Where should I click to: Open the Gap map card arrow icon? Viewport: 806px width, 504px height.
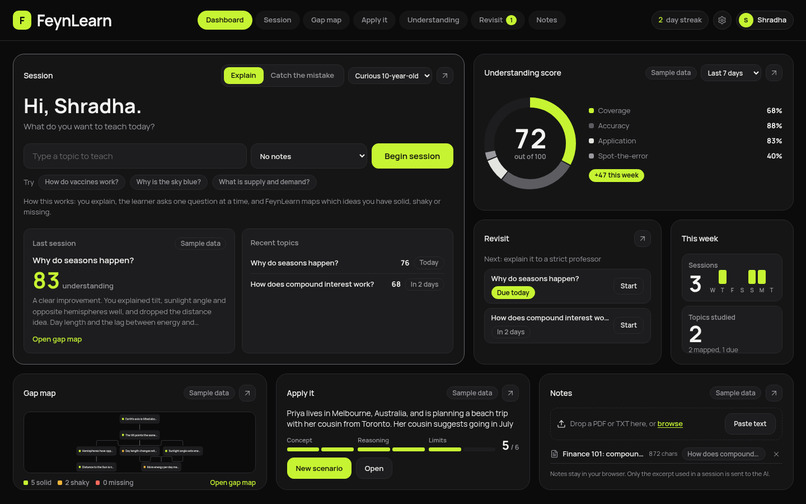(x=247, y=393)
